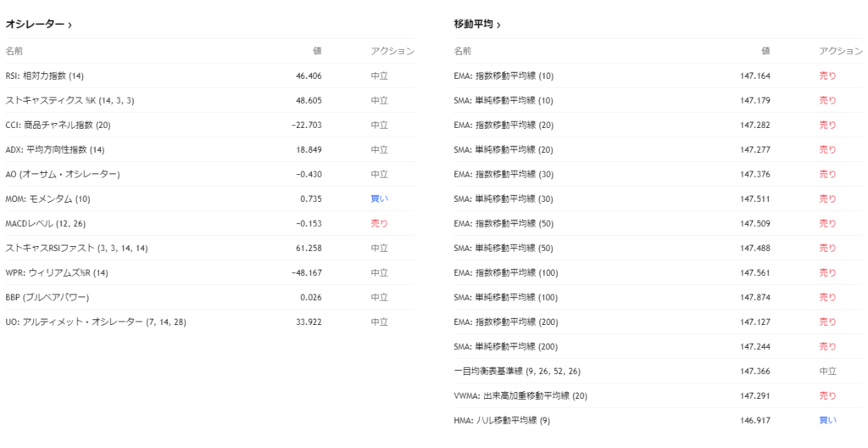Click the BBP (ブルベアパワー) row label
The height and width of the screenshot is (448, 868).
click(x=47, y=298)
